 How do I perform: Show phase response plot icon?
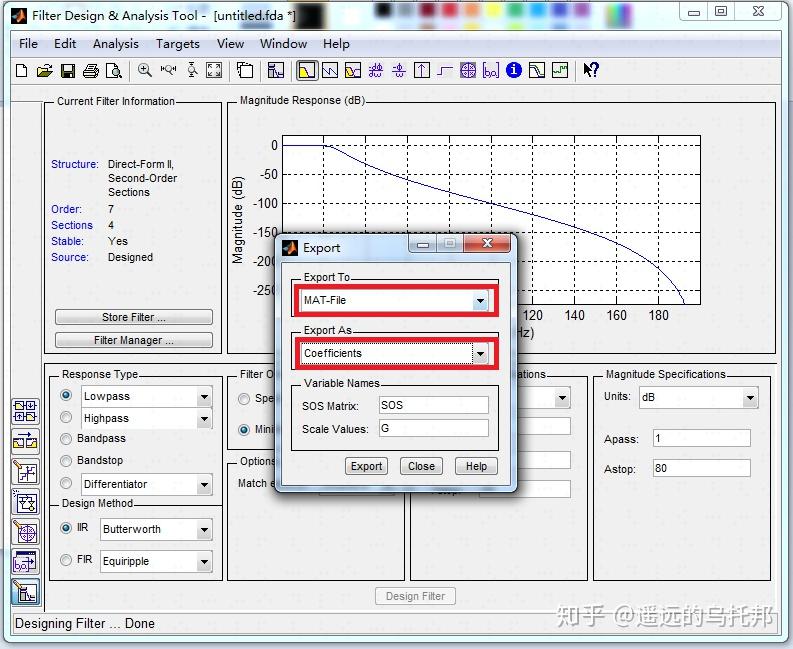pos(330,70)
